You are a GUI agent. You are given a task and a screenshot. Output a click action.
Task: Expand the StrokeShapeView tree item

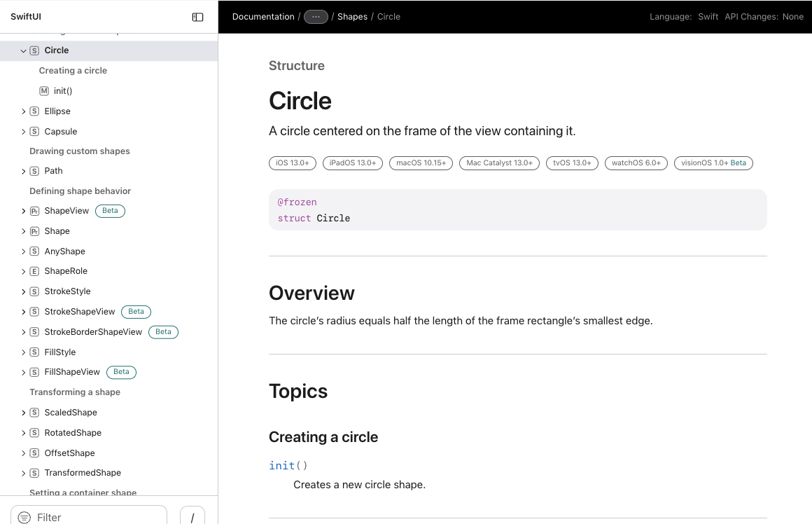[23, 312]
